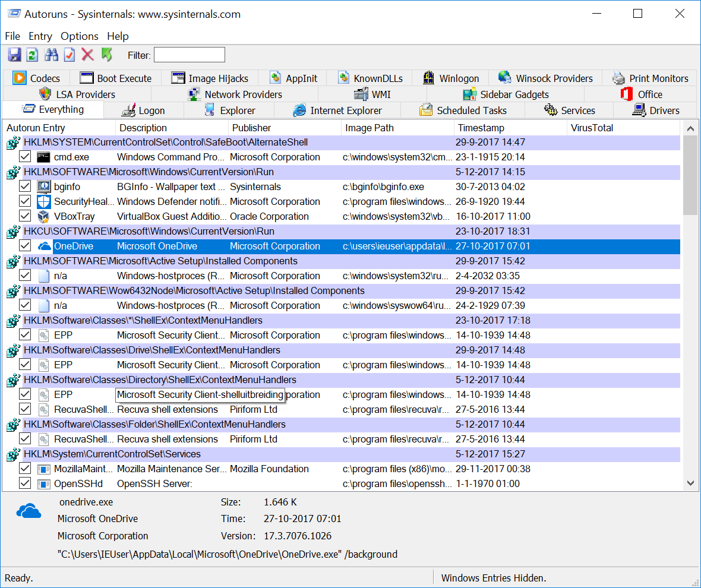
Task: Click registry icon beside the Drive\ShellEx\ContextMenuHandlers key
Action: pos(14,350)
